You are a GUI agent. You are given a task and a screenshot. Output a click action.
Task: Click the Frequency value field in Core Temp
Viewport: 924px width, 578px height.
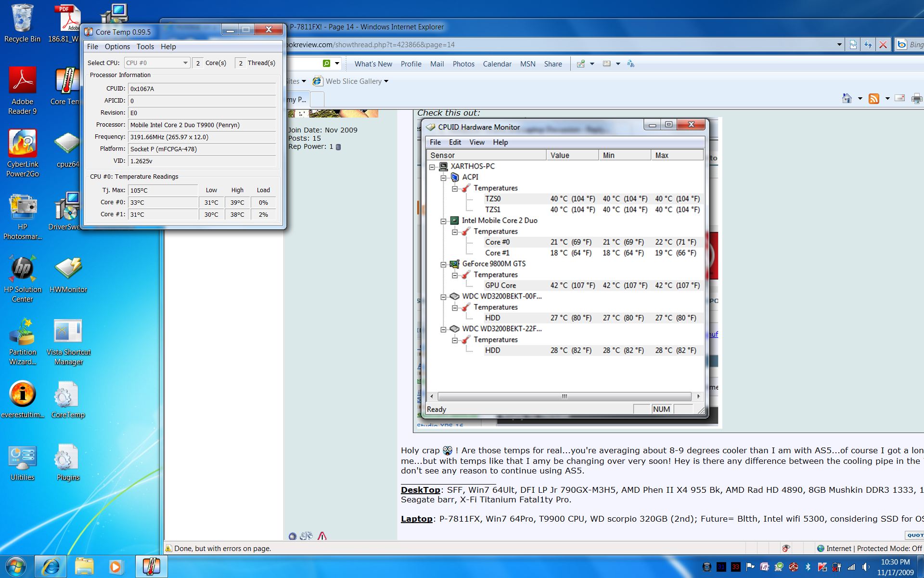[202, 137]
